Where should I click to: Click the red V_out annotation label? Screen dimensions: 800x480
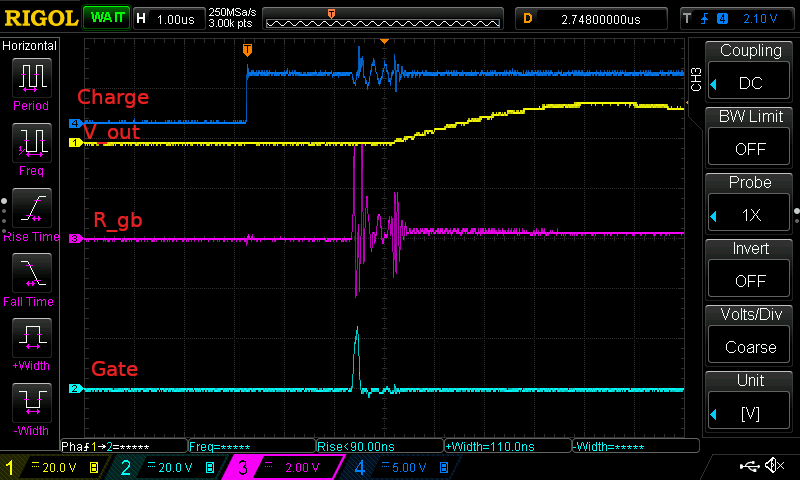[112, 133]
